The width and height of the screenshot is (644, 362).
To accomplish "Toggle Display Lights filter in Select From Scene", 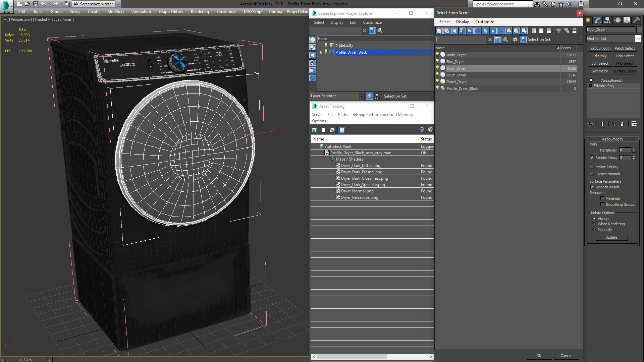I will pos(454,31).
